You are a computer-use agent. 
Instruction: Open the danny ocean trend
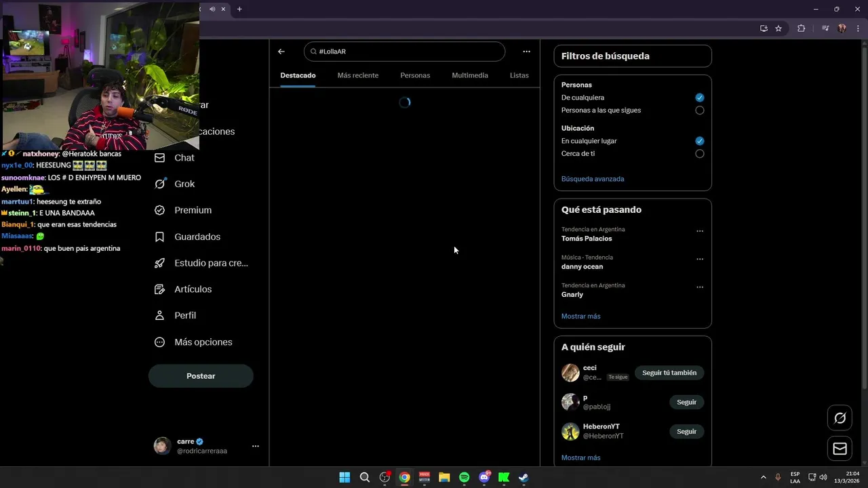coord(582,266)
